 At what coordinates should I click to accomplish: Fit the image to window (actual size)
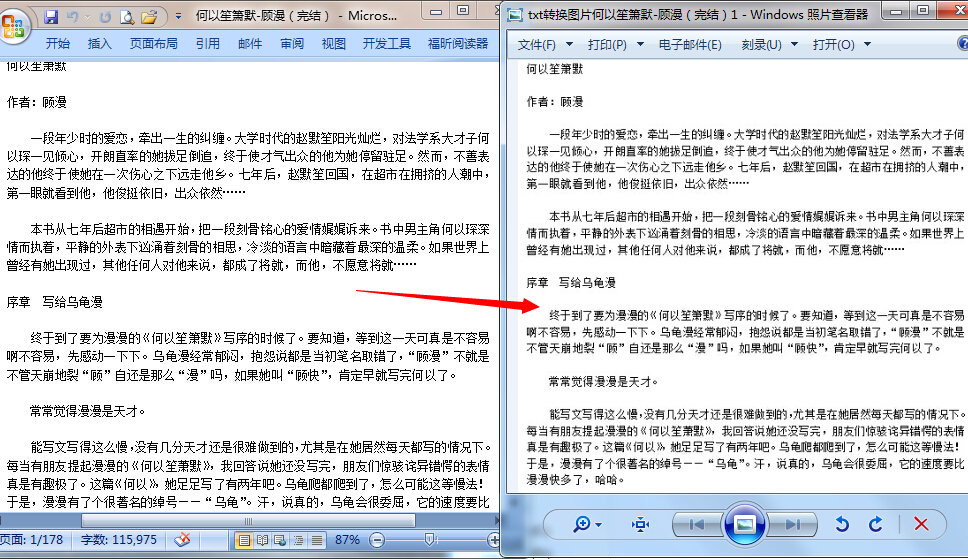click(x=640, y=524)
